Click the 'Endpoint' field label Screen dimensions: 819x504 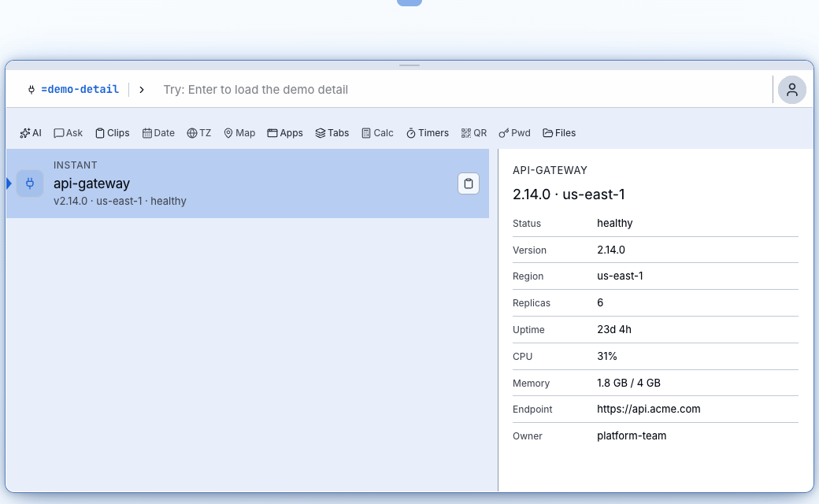[x=532, y=409]
